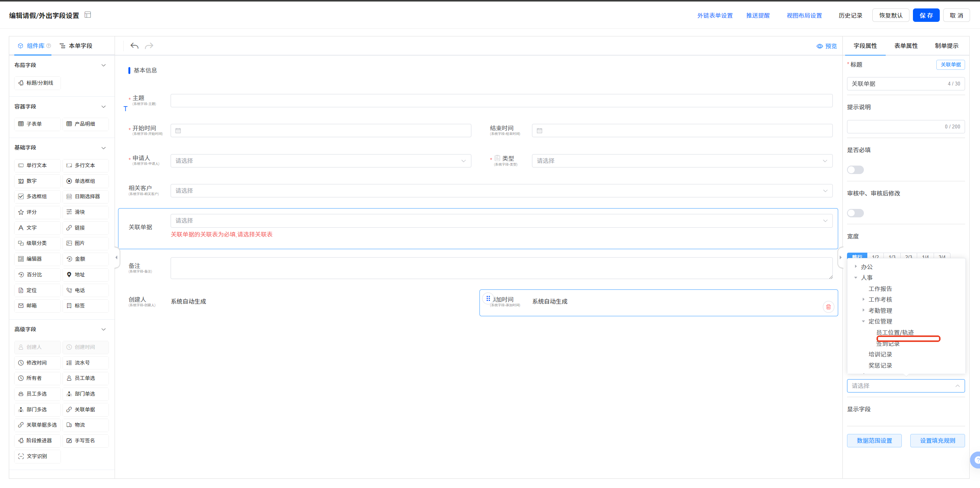Click the layout icon beside page title
The width and height of the screenshot is (980, 488).
[88, 15]
